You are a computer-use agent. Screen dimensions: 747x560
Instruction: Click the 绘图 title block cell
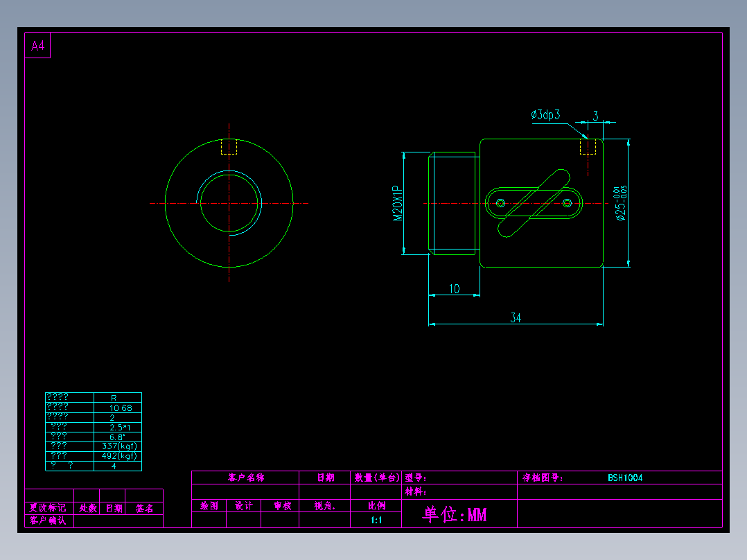209,506
